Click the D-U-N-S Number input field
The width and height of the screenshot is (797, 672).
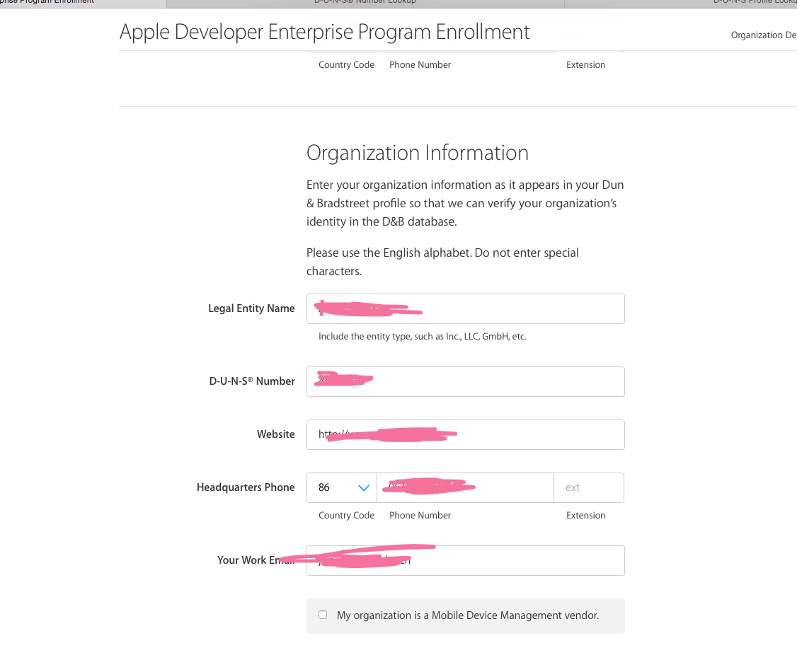click(465, 381)
